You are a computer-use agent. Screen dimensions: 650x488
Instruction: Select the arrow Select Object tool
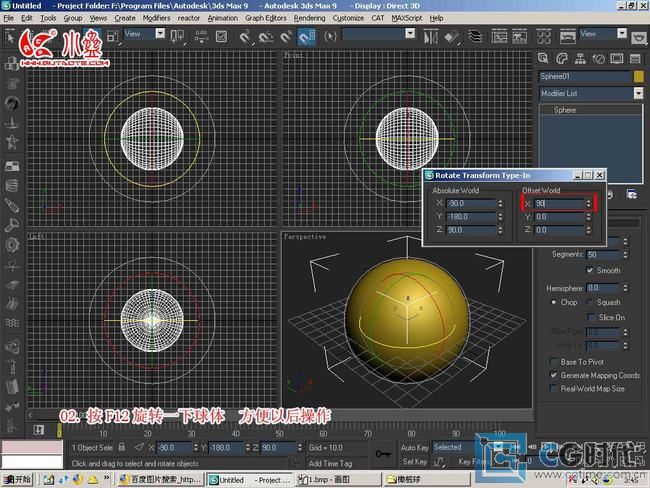[10, 37]
